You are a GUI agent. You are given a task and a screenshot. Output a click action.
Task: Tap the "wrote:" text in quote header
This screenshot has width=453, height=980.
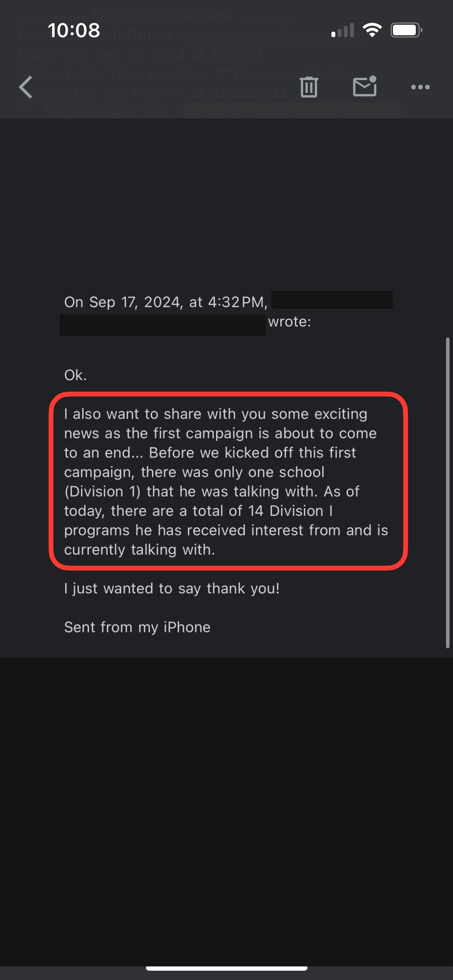pos(289,322)
